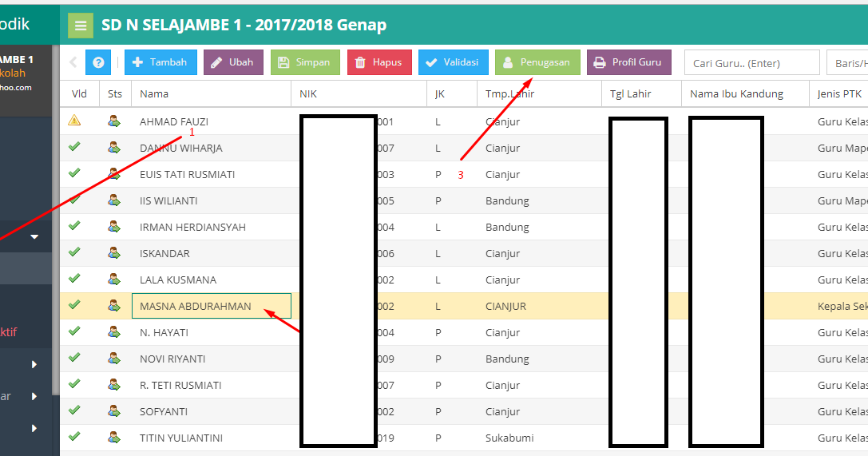The height and width of the screenshot is (456, 868).
Task: Click the Validasi button
Action: coord(454,62)
